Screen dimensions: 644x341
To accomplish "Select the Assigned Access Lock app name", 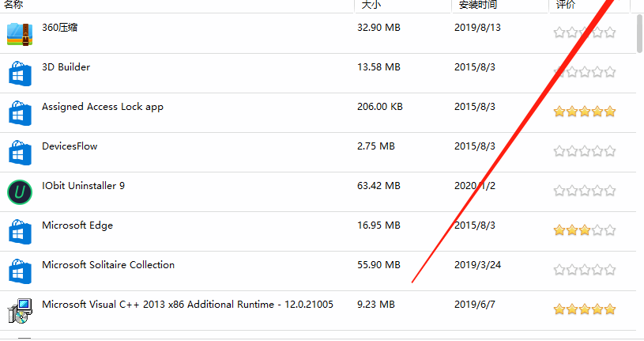I will tap(103, 107).
